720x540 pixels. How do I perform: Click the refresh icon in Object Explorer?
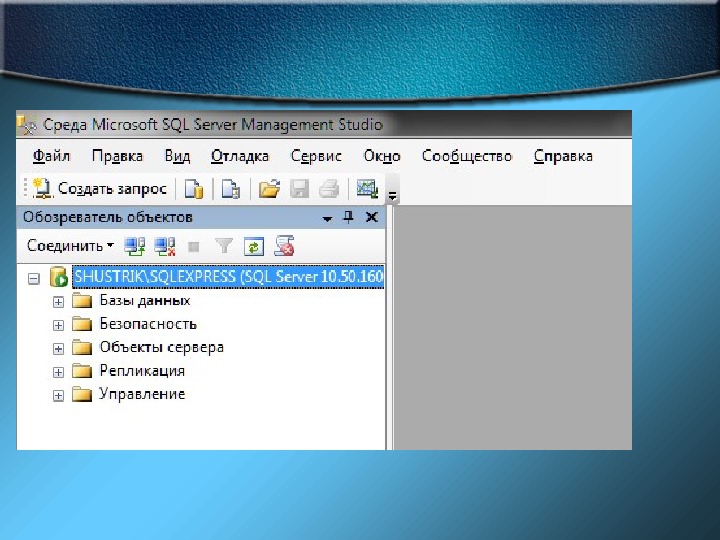[x=254, y=247]
